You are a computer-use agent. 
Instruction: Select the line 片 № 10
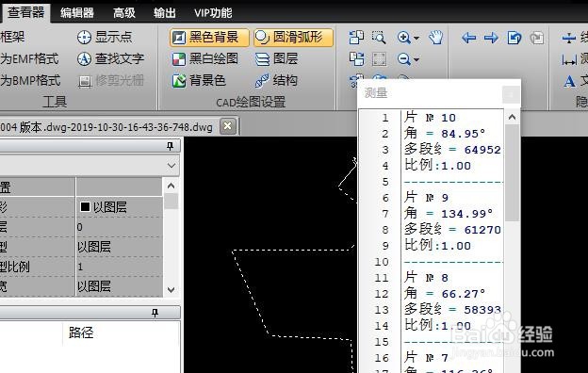click(x=430, y=118)
